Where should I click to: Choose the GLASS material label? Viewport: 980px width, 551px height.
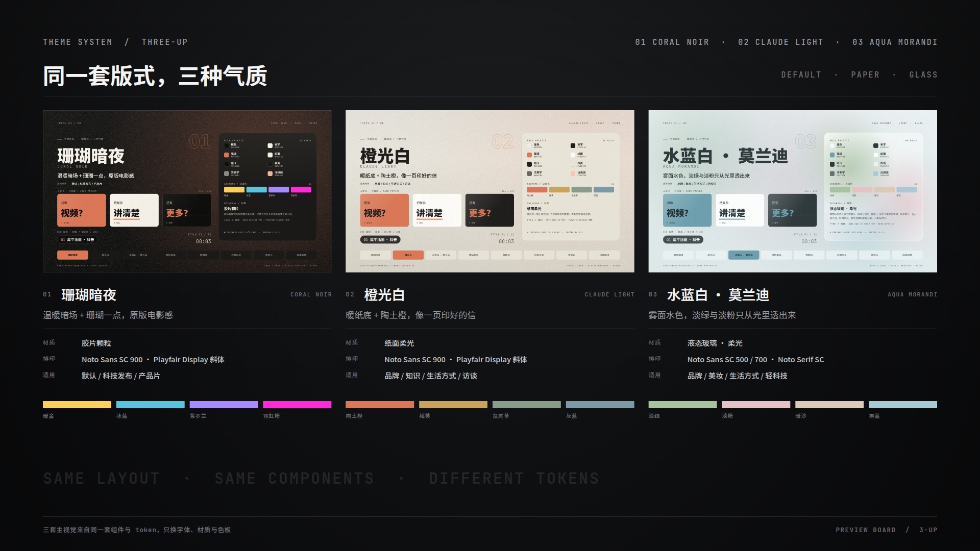[x=923, y=74]
